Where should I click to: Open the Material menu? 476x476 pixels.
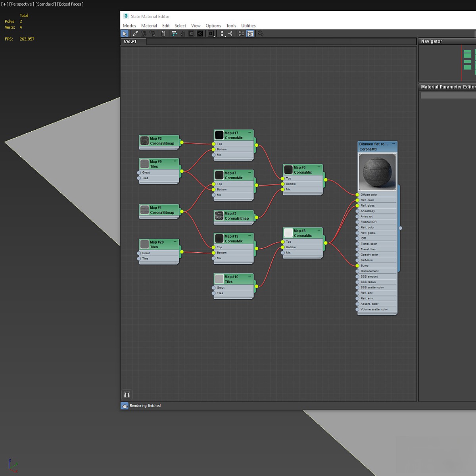coord(149,26)
